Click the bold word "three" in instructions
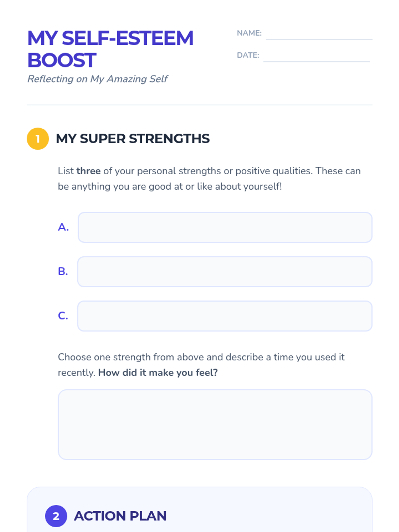Screen dimensions: 399x532 point(88,171)
